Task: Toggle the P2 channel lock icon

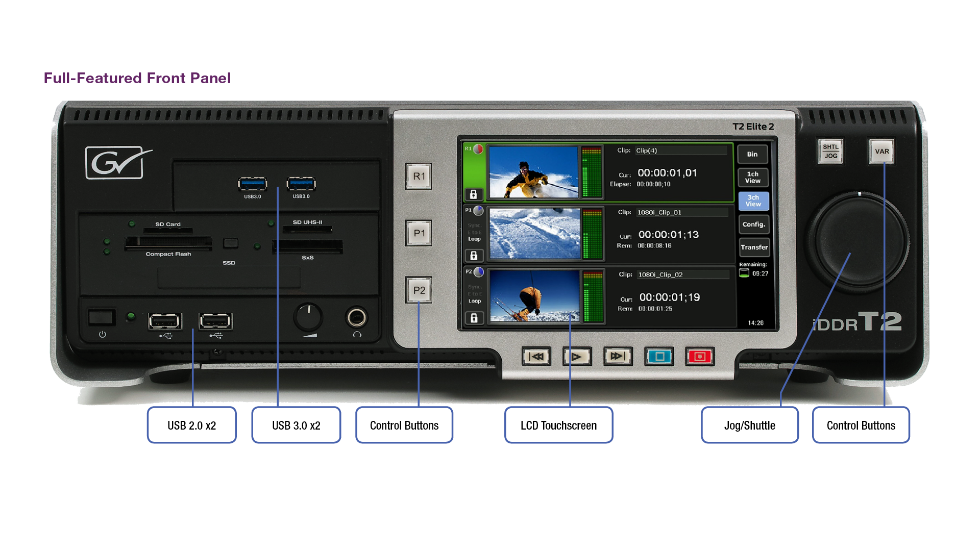Action: (474, 318)
